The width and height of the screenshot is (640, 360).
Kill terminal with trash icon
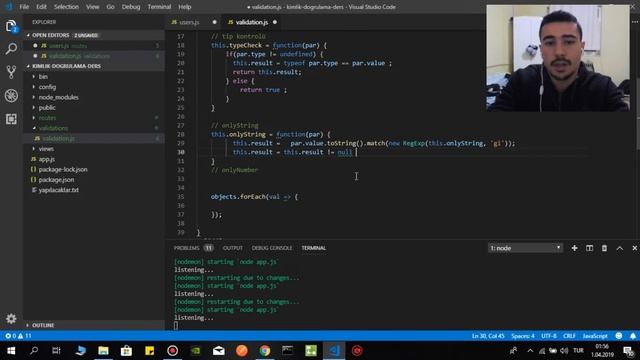(x=604, y=248)
